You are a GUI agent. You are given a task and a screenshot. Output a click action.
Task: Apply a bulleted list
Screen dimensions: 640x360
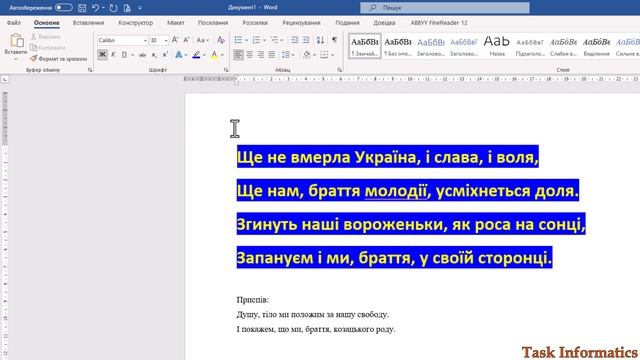click(x=238, y=40)
